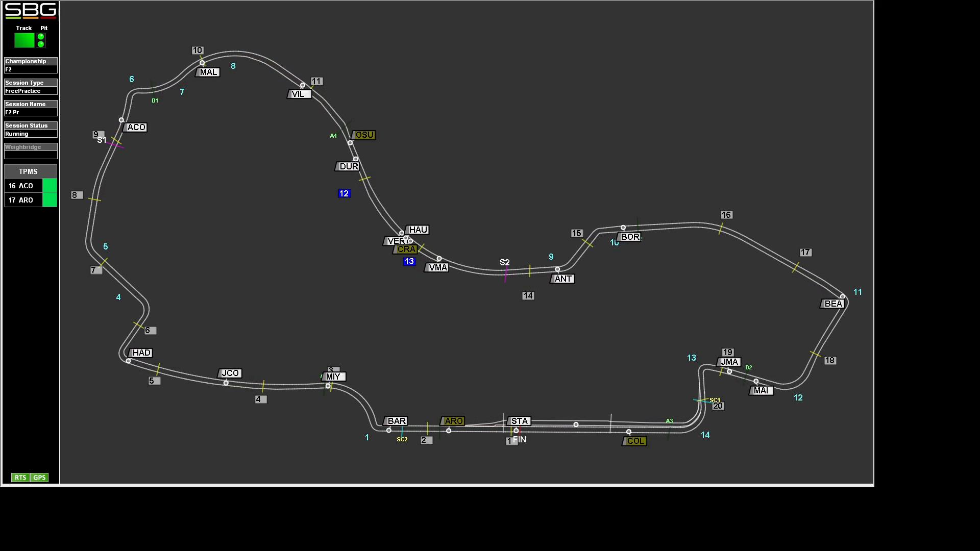Click grey marshal post 10 box
The height and width of the screenshot is (551, 980).
point(198,50)
